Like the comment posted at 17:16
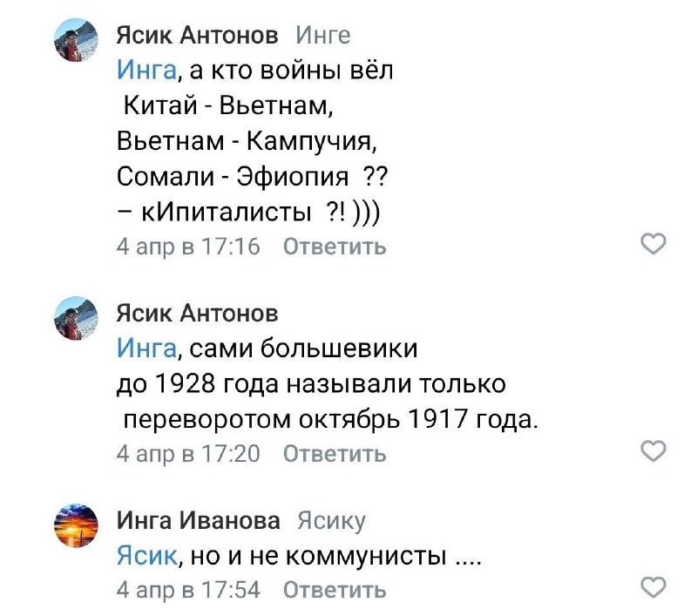This screenshot has width=697, height=616. click(x=653, y=244)
